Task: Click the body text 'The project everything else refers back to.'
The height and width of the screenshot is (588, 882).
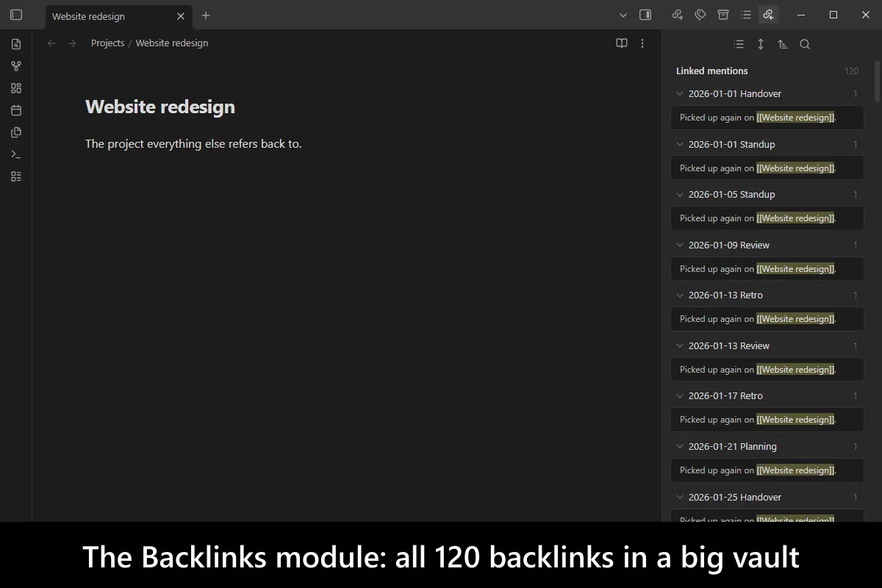Action: click(x=193, y=144)
